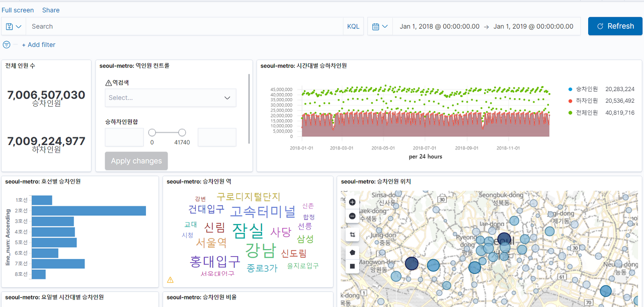Select 강남 in the tag cloud
The image size is (644, 307).
[x=261, y=250]
